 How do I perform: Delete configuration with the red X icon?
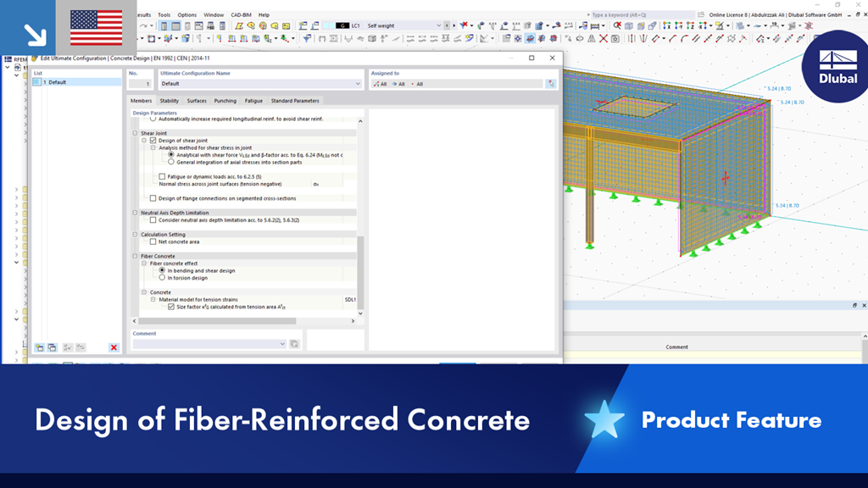click(114, 347)
